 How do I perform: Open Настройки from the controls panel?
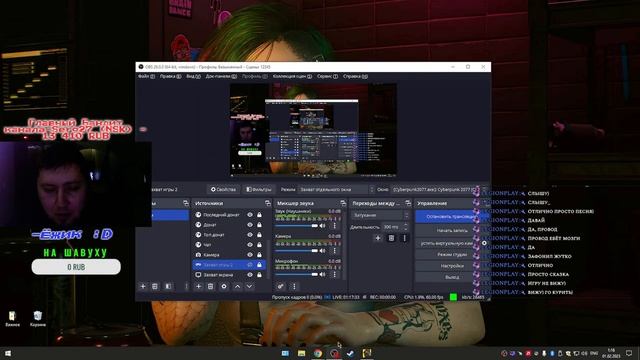[451, 266]
